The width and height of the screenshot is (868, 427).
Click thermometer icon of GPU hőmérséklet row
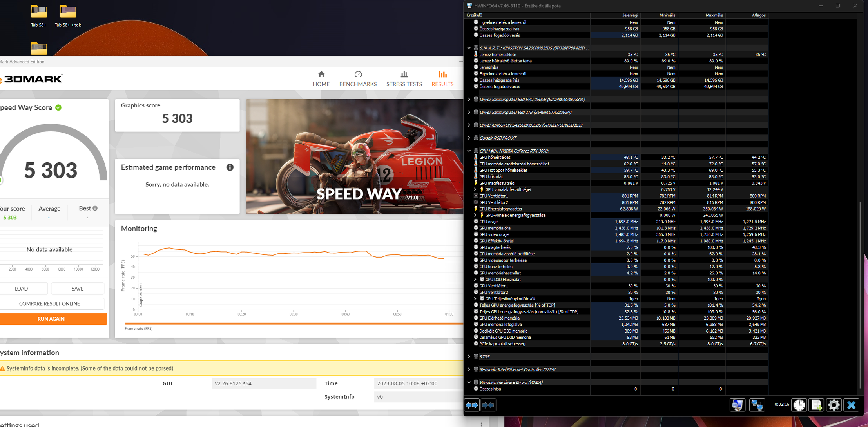point(476,157)
